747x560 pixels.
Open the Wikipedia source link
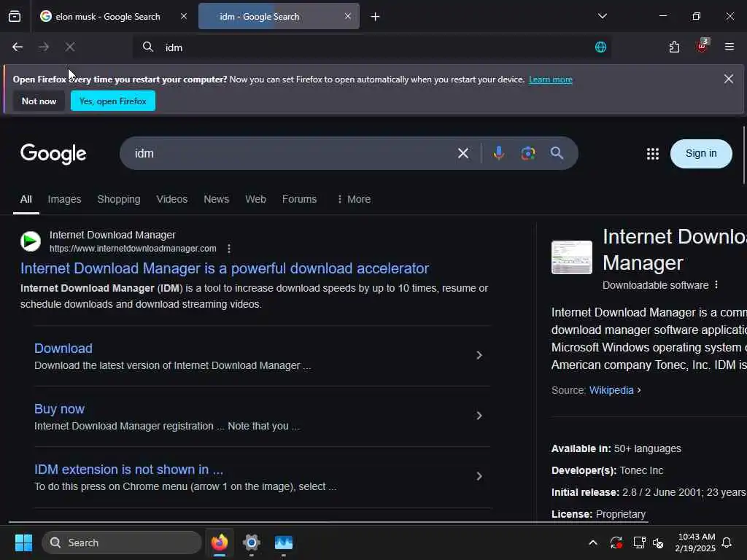[611, 390]
